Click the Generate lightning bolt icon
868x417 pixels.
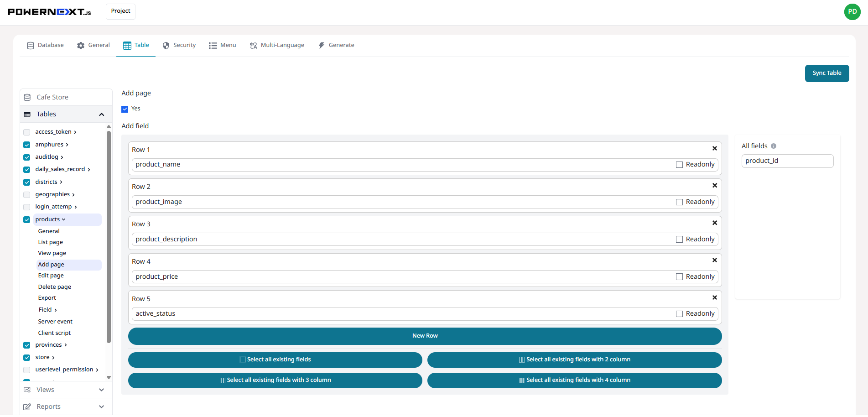322,46
